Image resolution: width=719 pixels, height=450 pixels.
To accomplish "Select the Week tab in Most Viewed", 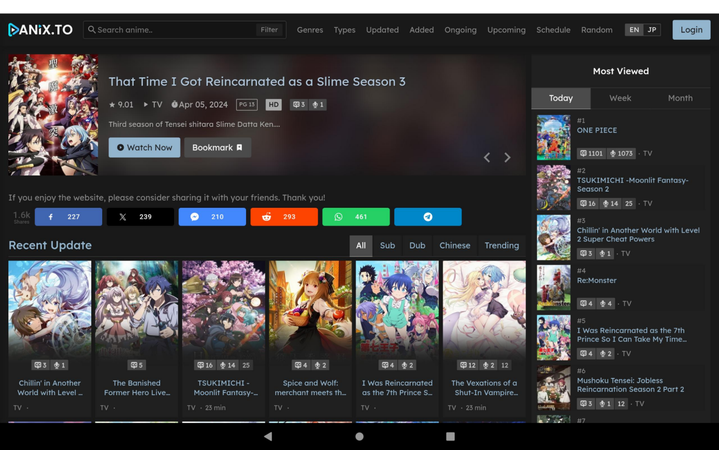I will (620, 98).
